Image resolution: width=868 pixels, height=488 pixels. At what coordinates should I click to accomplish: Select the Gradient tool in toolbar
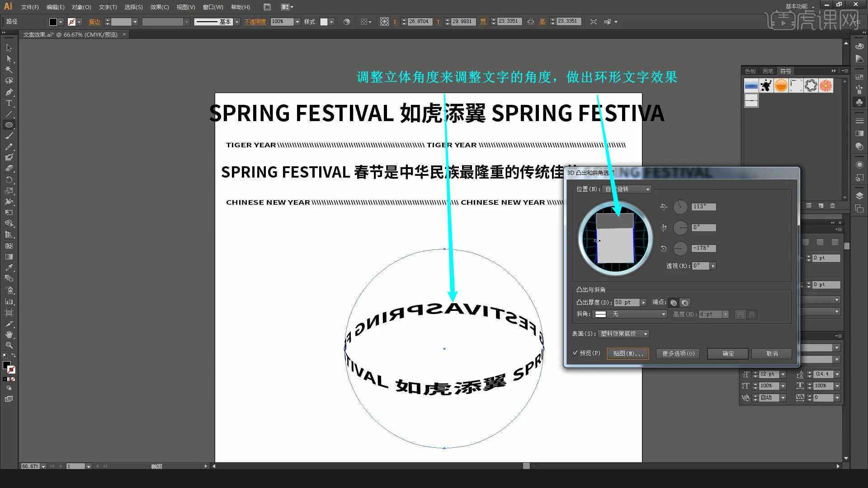tap(8, 257)
